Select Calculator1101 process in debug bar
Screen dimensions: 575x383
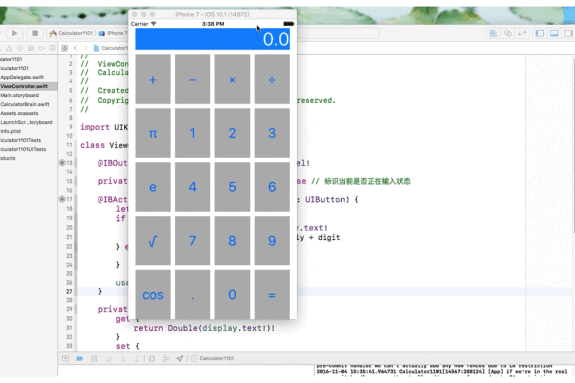pos(213,358)
